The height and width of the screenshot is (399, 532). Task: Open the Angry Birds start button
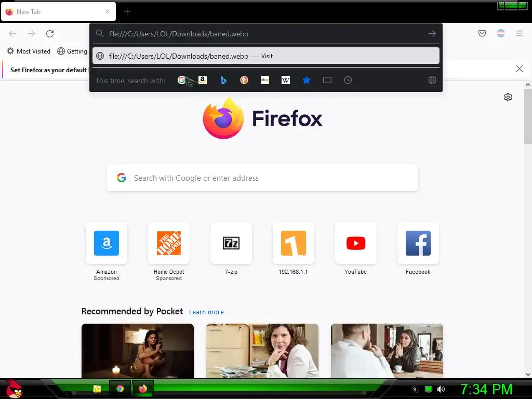tap(14, 389)
